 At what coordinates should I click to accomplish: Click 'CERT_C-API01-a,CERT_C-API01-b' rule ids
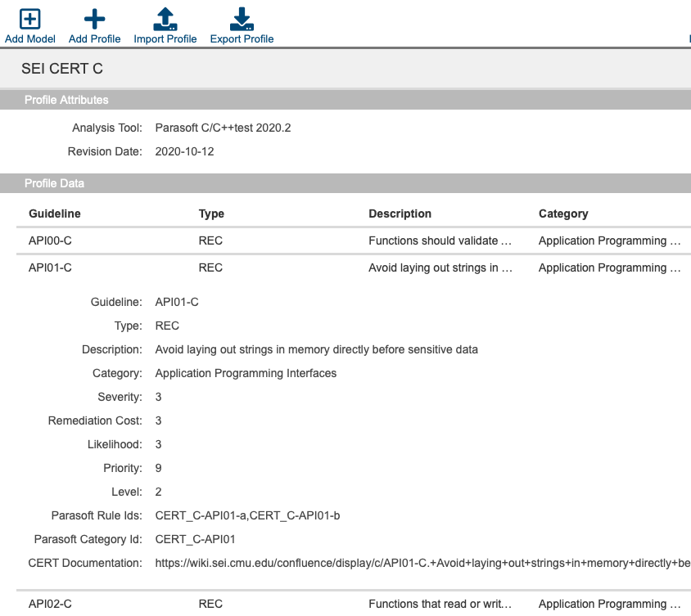point(248,515)
